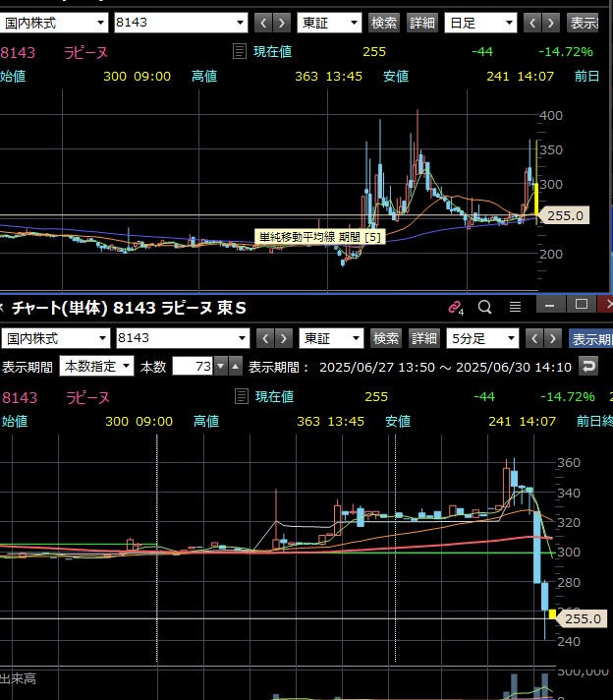This screenshot has width=613, height=700.
Task: Click the return arrow next to display period
Action: point(588,367)
